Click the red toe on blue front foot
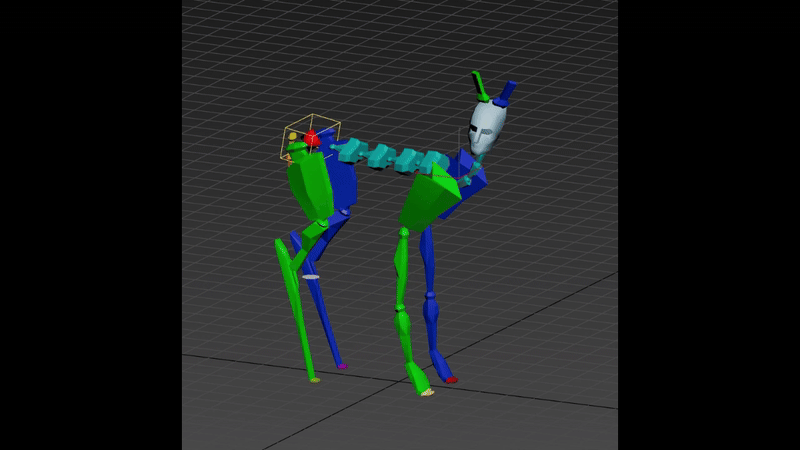Image resolution: width=800 pixels, height=450 pixels. pyautogui.click(x=451, y=380)
